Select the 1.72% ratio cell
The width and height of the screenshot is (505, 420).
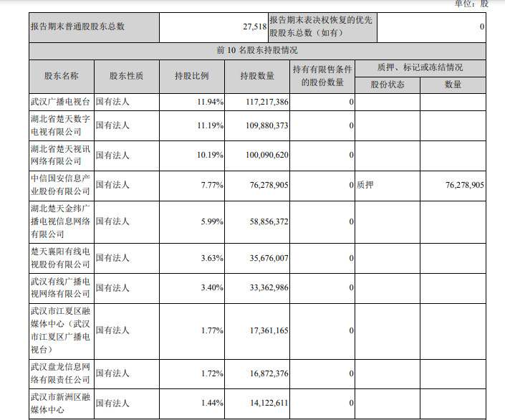point(212,373)
